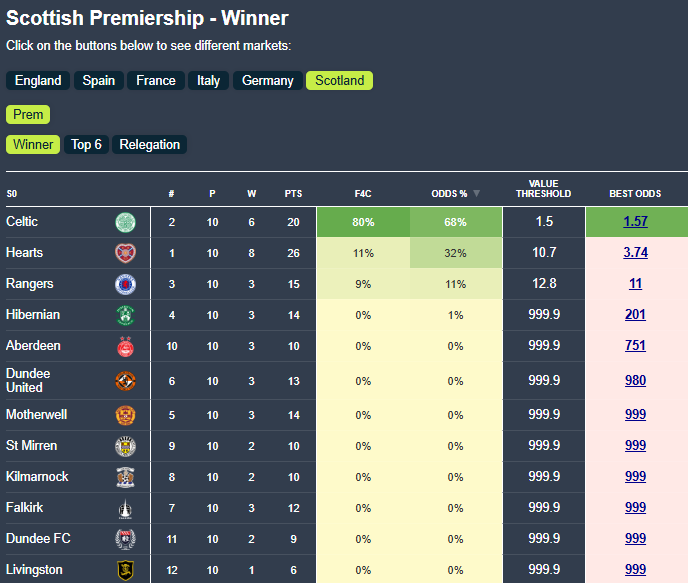Click the Celtic club crest icon
Screen dimensions: 688x583
pyautogui.click(x=125, y=222)
